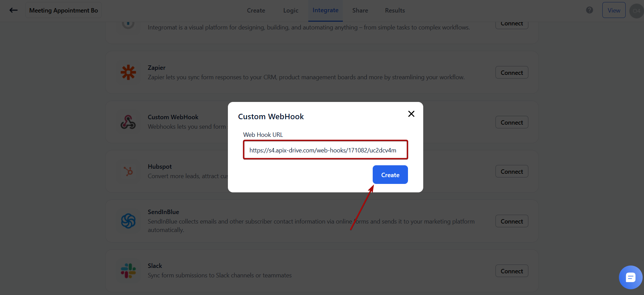Click the SendInBlue logo icon

click(128, 221)
